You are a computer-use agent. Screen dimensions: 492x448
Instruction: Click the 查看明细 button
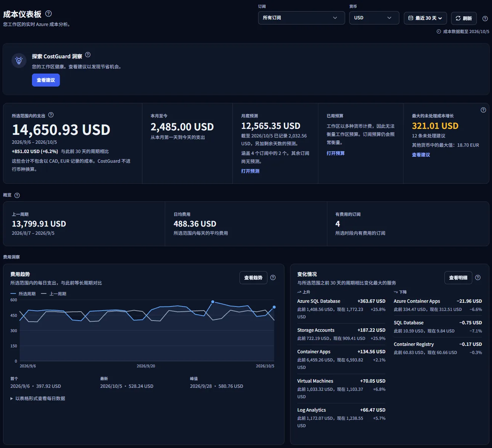coord(458,278)
